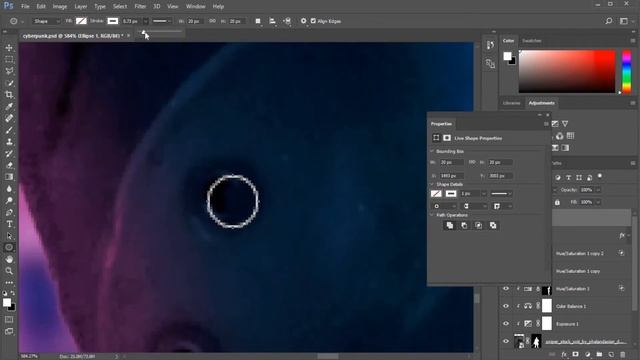Open the gear geometry options dropdown

point(303,21)
